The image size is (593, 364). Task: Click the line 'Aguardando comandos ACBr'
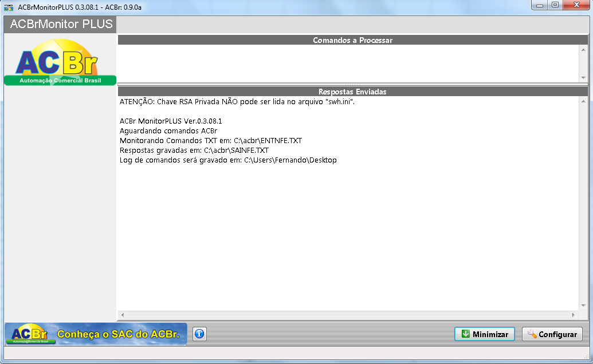pyautogui.click(x=168, y=131)
